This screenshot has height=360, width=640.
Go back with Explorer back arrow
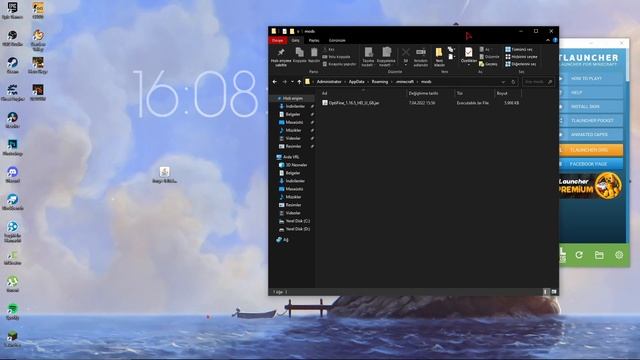[x=275, y=82]
